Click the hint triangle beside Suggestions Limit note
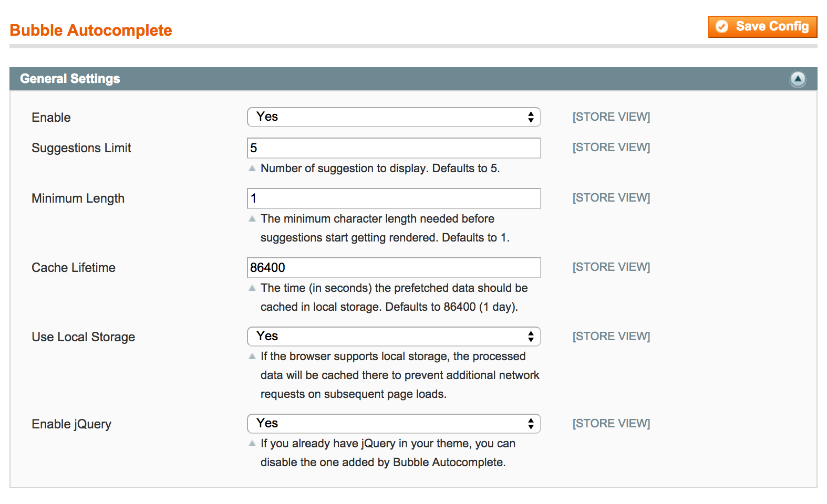Screen dimensions: 827x504 point(252,169)
